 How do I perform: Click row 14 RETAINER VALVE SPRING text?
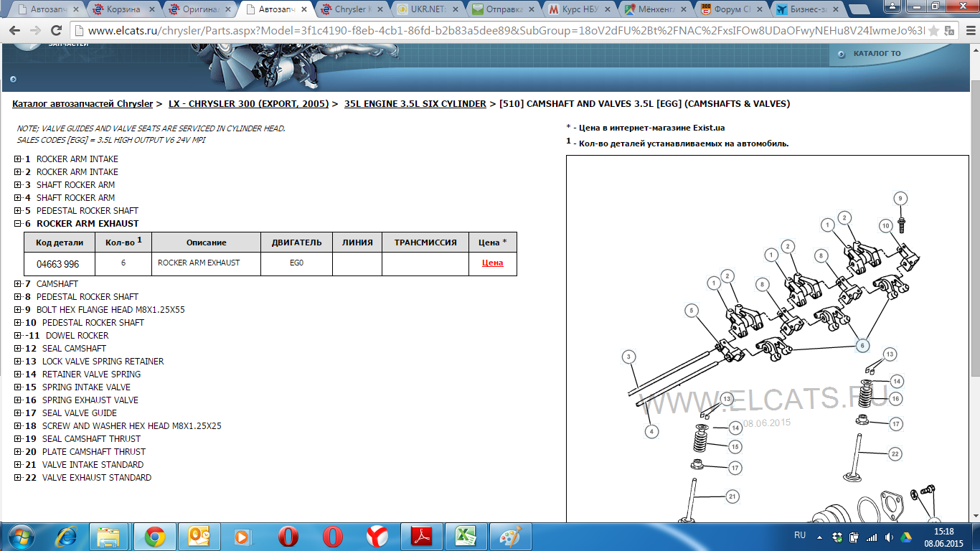click(91, 375)
